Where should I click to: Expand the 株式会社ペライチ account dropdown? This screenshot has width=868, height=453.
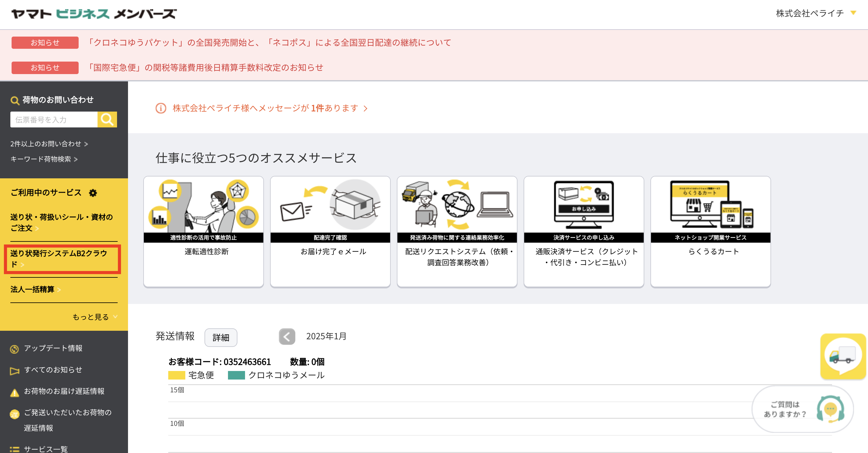pyautogui.click(x=853, y=13)
